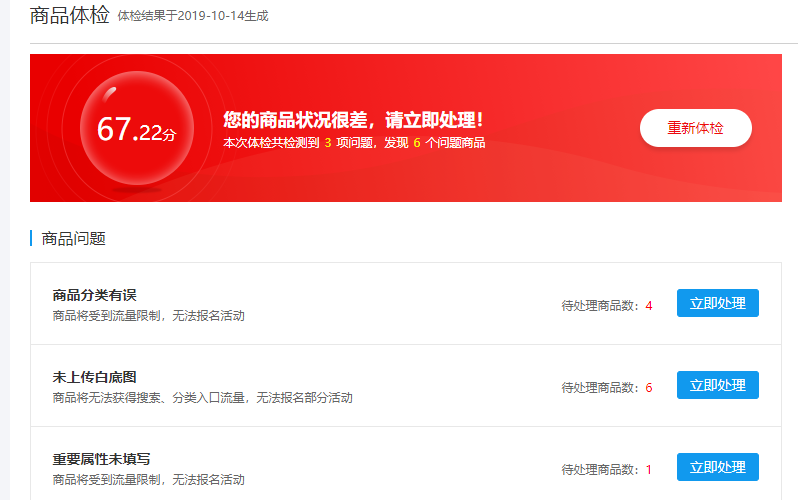The height and width of the screenshot is (500, 798).
Task: Click pending count 6 for 未上传白底图
Action: [649, 387]
